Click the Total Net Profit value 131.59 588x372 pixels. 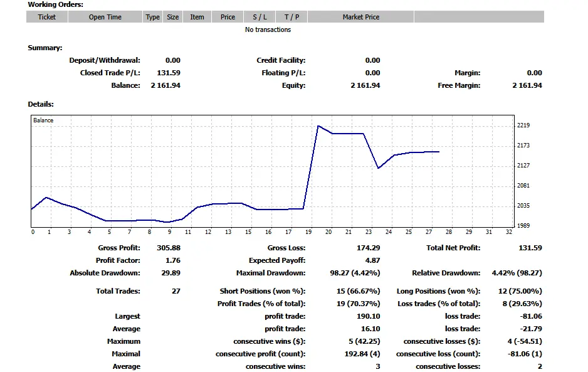click(x=530, y=248)
